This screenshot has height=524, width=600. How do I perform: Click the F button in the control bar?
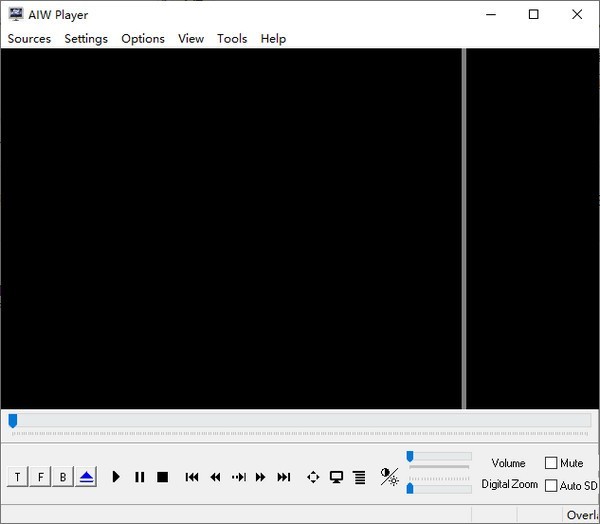click(41, 477)
